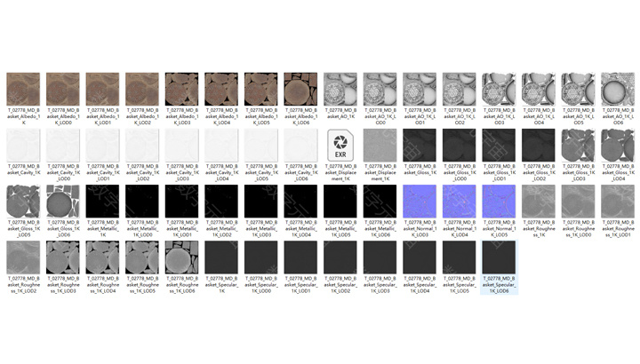The image size is (640, 364).
Task: Select the Albedo_1K_LOD3 texture thumbnail
Action: (x=181, y=90)
